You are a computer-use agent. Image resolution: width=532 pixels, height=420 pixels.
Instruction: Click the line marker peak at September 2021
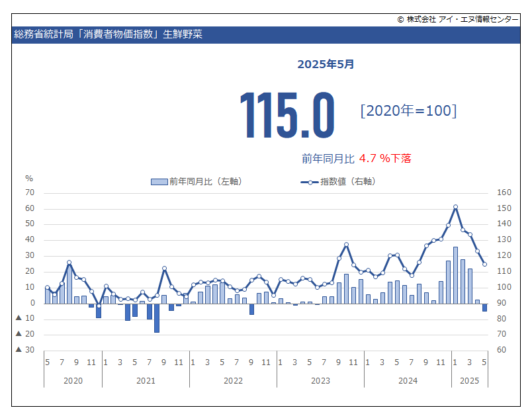click(x=164, y=269)
